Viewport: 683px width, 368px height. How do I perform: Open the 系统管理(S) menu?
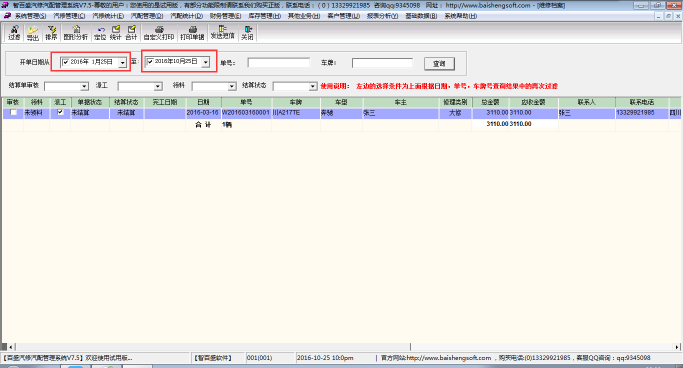click(30, 16)
